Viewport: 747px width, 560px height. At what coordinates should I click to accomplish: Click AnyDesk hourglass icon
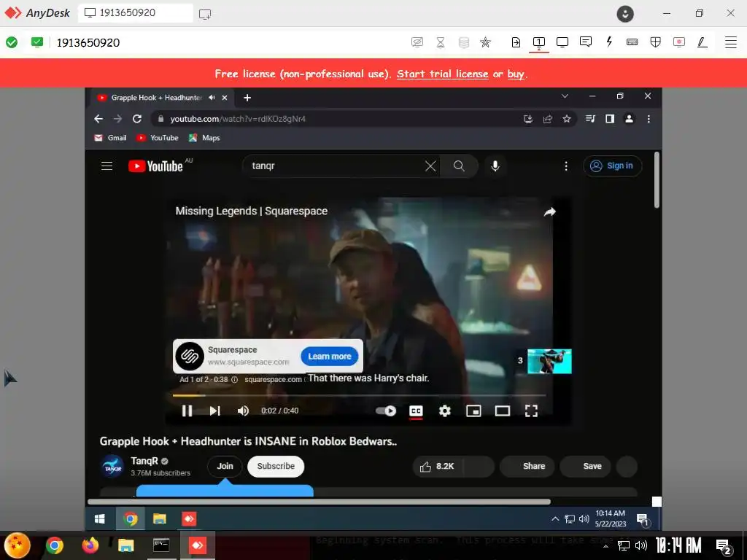click(441, 42)
